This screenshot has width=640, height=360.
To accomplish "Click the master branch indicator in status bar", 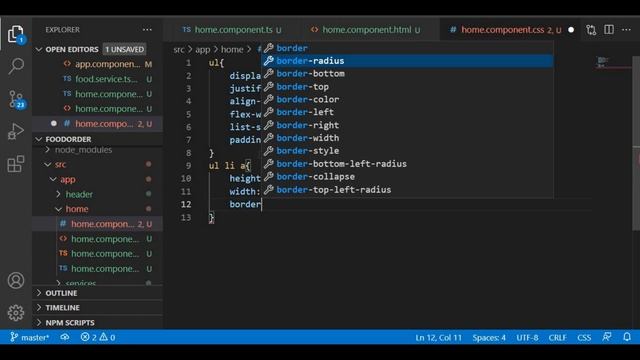I will tap(29, 337).
